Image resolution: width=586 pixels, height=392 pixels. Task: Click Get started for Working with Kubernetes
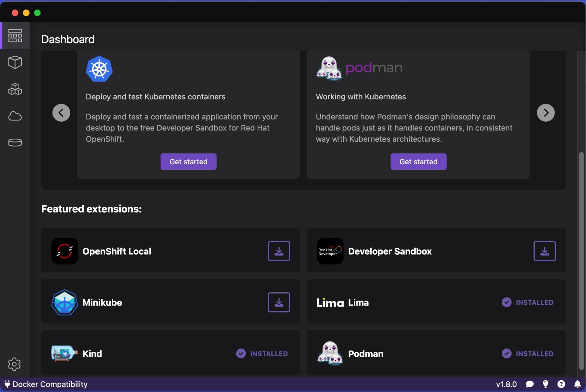(418, 162)
